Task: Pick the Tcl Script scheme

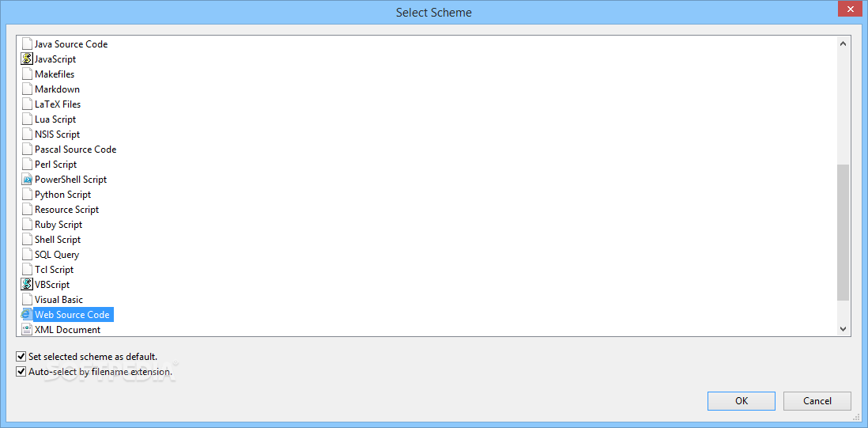Action: pos(54,269)
